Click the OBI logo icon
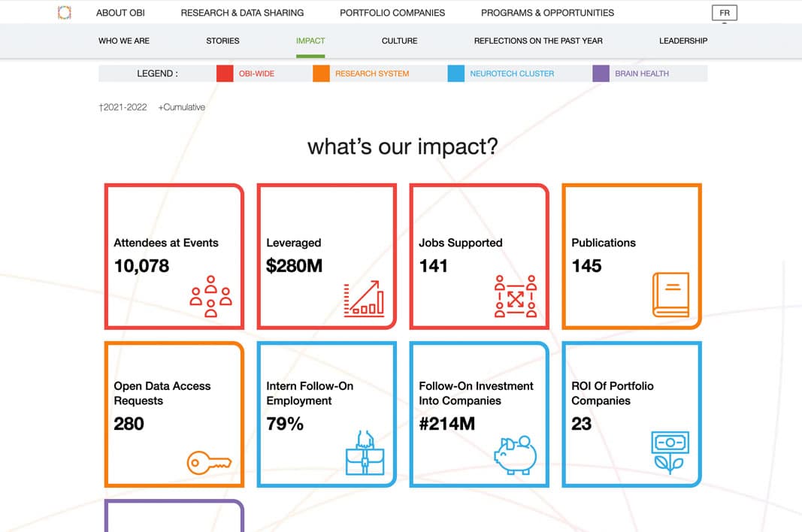The image size is (802, 532). click(x=65, y=13)
